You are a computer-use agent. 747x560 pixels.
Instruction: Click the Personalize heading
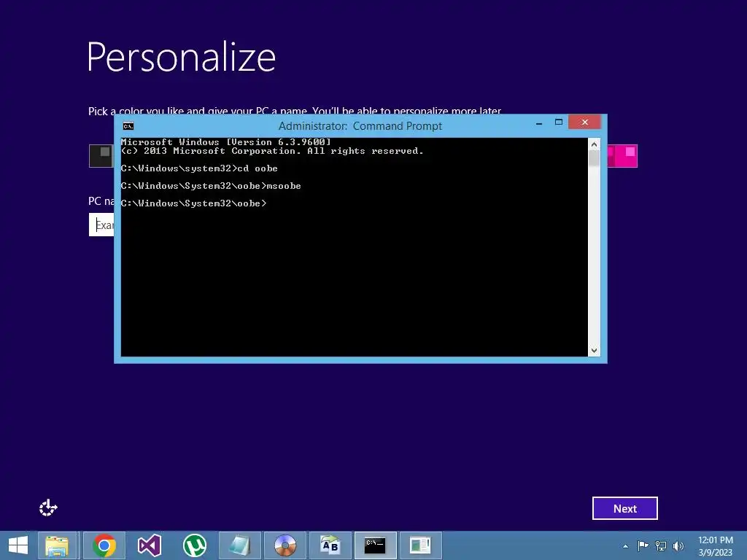(x=182, y=57)
